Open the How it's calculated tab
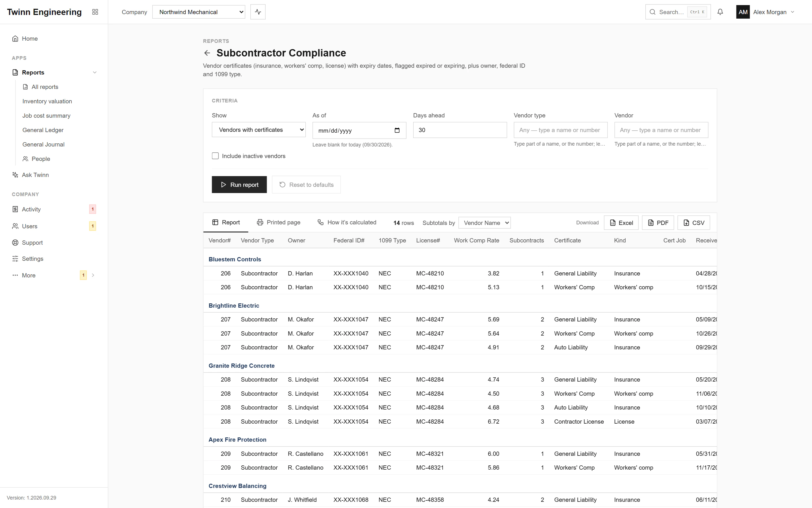 [347, 222]
